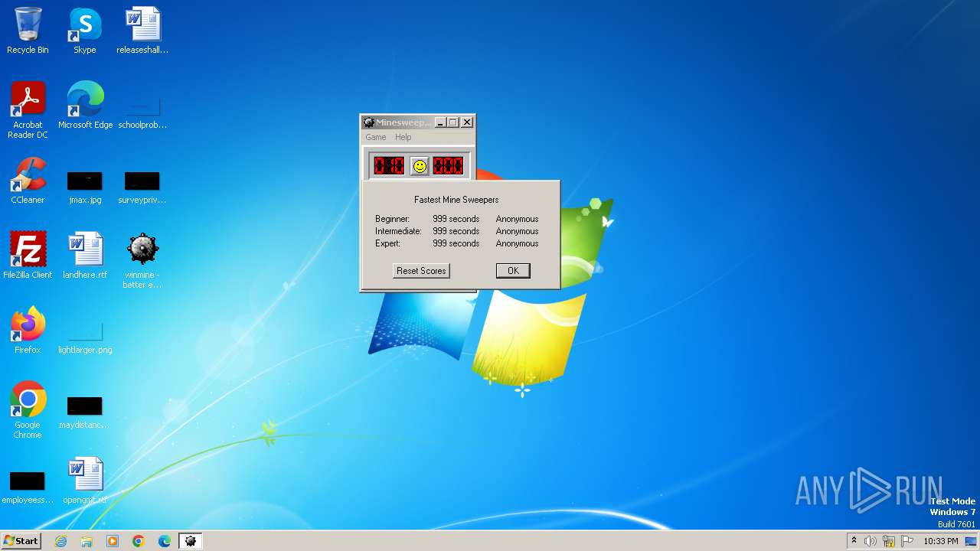The width and height of the screenshot is (980, 551).
Task: Click the volume speaker tray icon
Action: pyautogui.click(x=871, y=541)
